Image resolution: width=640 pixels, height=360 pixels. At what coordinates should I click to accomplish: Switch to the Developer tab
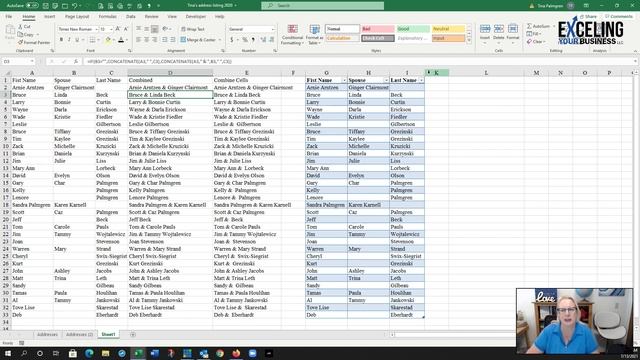[196, 17]
